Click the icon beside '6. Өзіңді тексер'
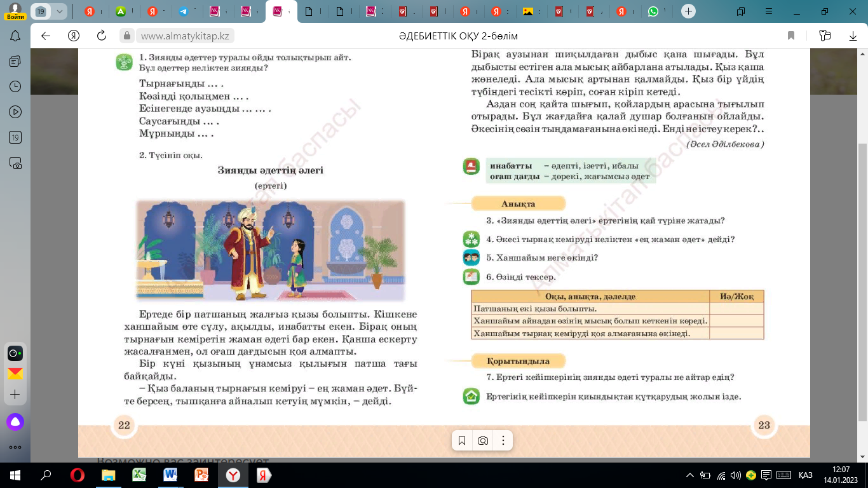 click(x=471, y=277)
